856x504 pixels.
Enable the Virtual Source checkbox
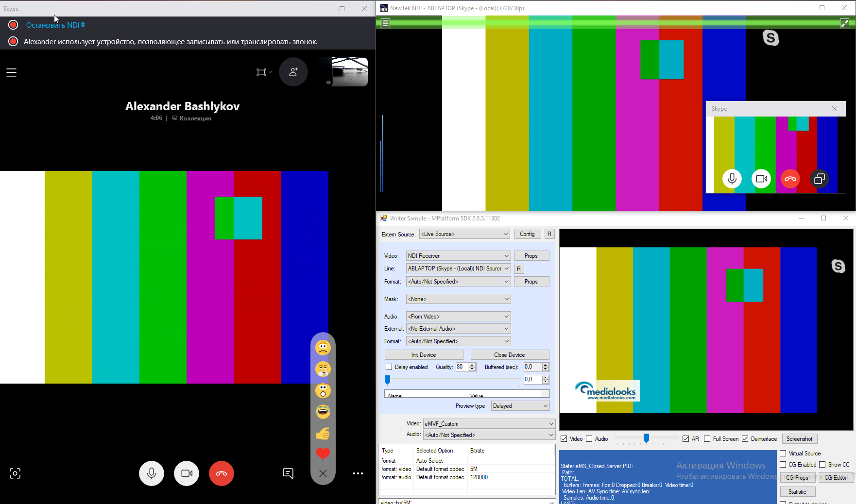point(783,454)
